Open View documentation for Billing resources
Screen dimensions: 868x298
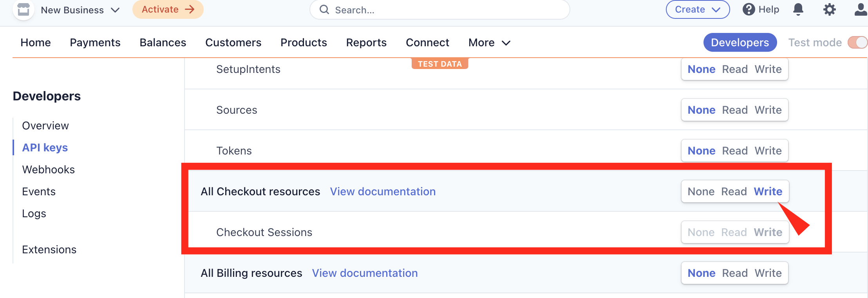click(365, 273)
